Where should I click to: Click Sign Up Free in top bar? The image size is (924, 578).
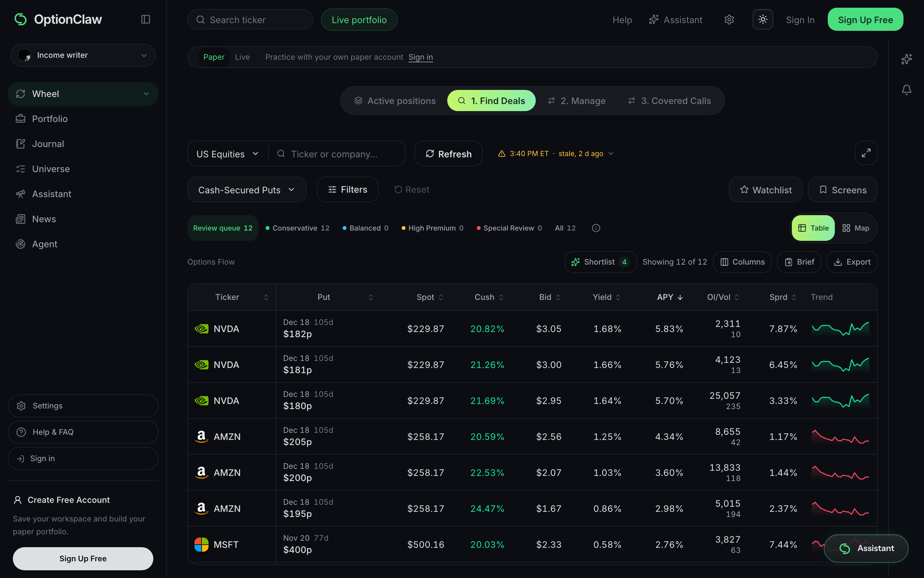click(x=865, y=20)
